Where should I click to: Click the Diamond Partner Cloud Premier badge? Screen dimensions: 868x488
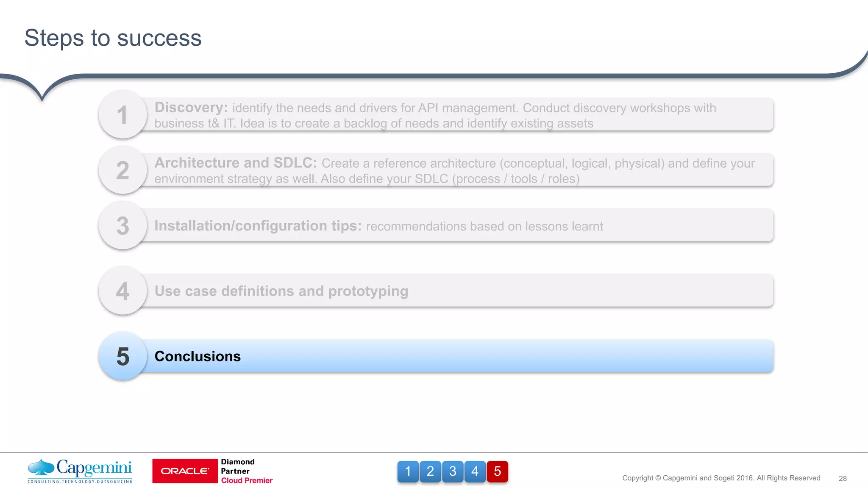246,471
